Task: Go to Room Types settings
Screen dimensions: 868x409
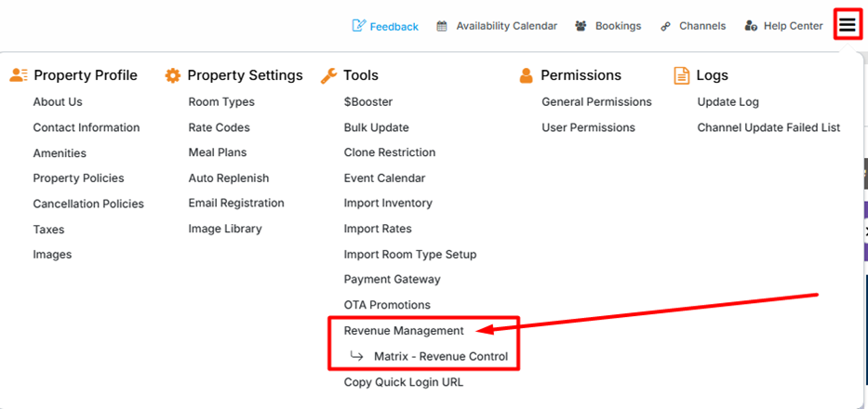Action: point(221,102)
